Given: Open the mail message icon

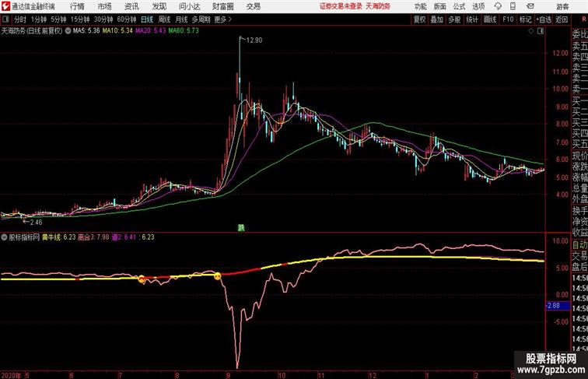Looking at the screenshot, I should pyautogui.click(x=530, y=6).
